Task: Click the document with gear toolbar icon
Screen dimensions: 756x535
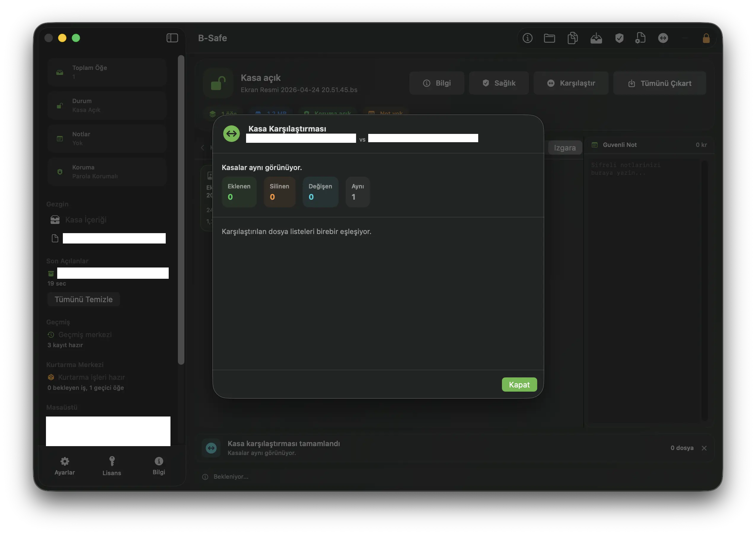Action: pyautogui.click(x=640, y=38)
